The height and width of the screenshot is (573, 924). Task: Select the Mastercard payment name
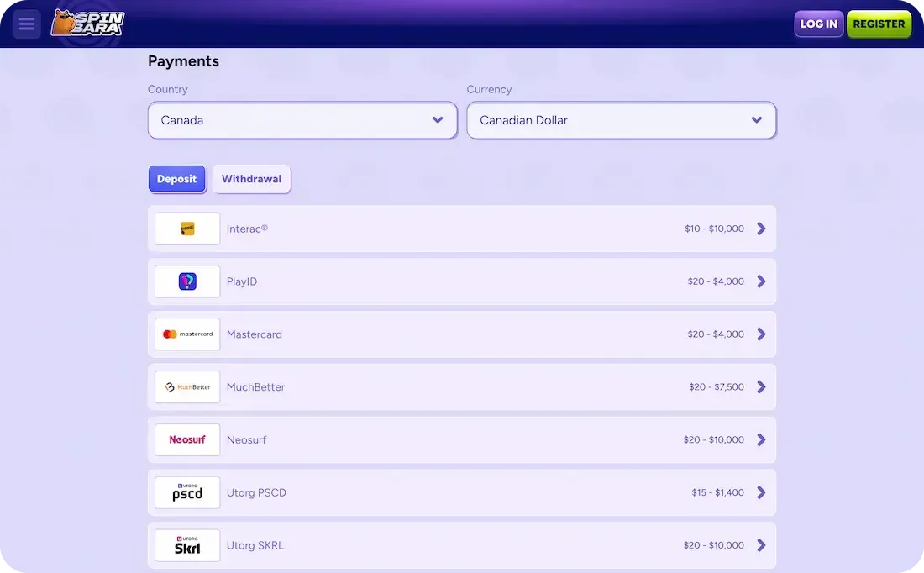(x=254, y=334)
